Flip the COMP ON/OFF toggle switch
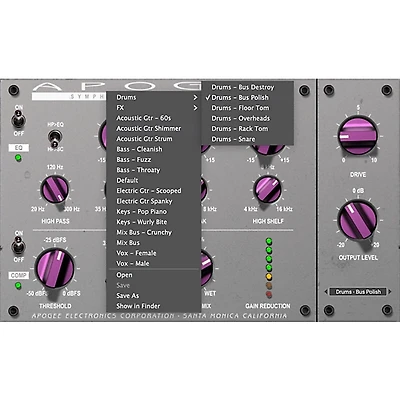The height and width of the screenshot is (400, 400). (18, 246)
